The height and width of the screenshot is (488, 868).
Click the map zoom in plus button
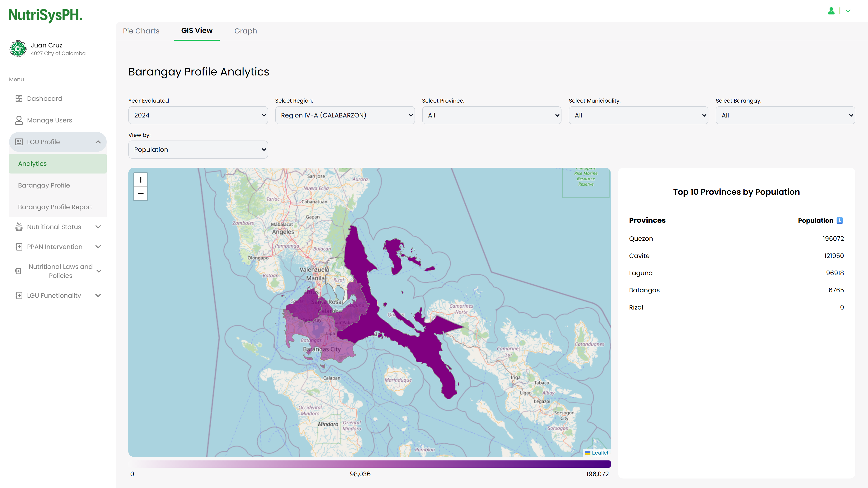pyautogui.click(x=141, y=180)
